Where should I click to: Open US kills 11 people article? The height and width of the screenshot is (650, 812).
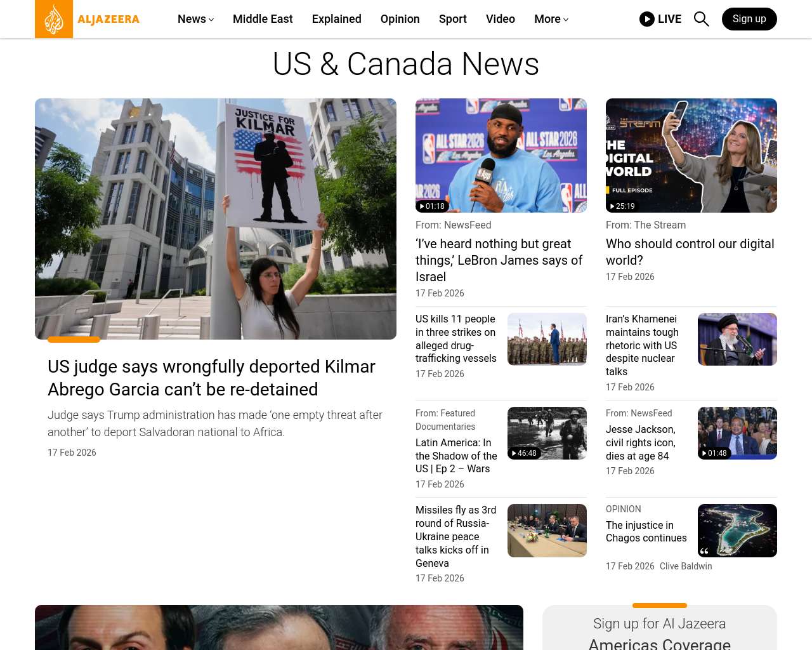[x=456, y=338]
